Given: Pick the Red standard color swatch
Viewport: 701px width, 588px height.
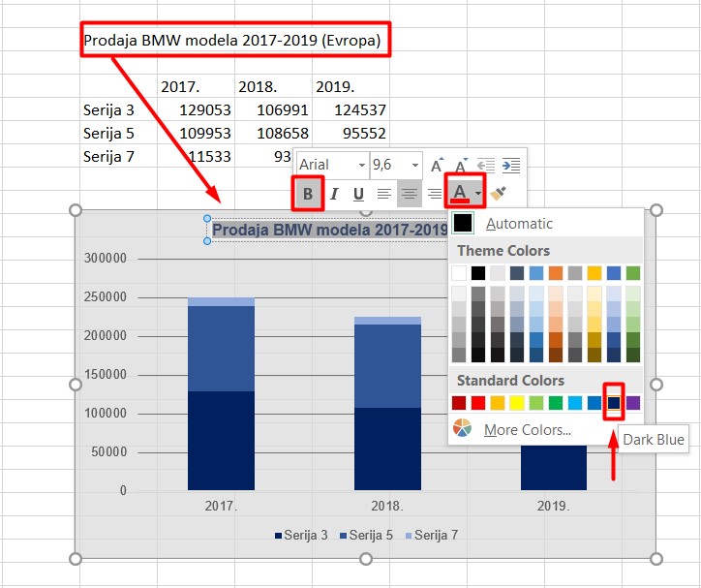Looking at the screenshot, I should pyautogui.click(x=478, y=403).
